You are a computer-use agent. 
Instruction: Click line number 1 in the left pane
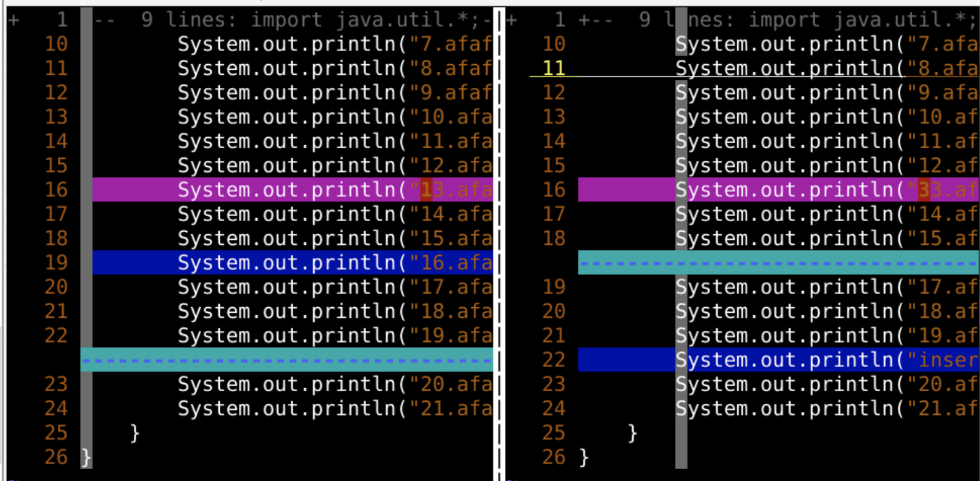point(62,20)
